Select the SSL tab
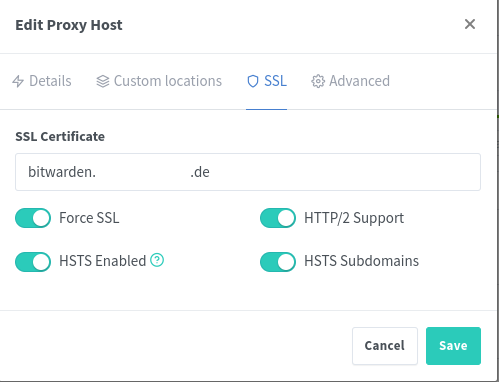The width and height of the screenshot is (499, 382). pos(267,81)
